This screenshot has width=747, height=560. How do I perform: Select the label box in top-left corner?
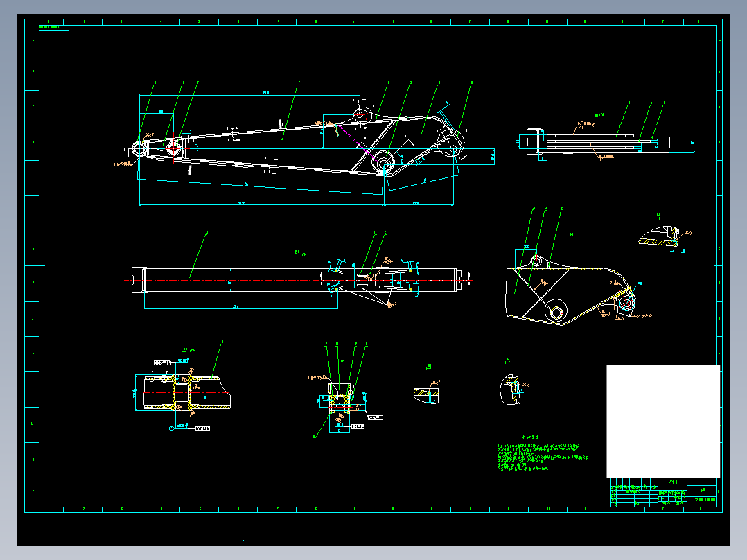(x=54, y=28)
